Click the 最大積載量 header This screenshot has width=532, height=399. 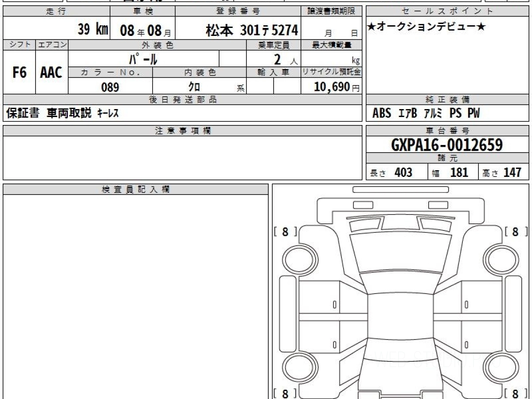point(332,45)
